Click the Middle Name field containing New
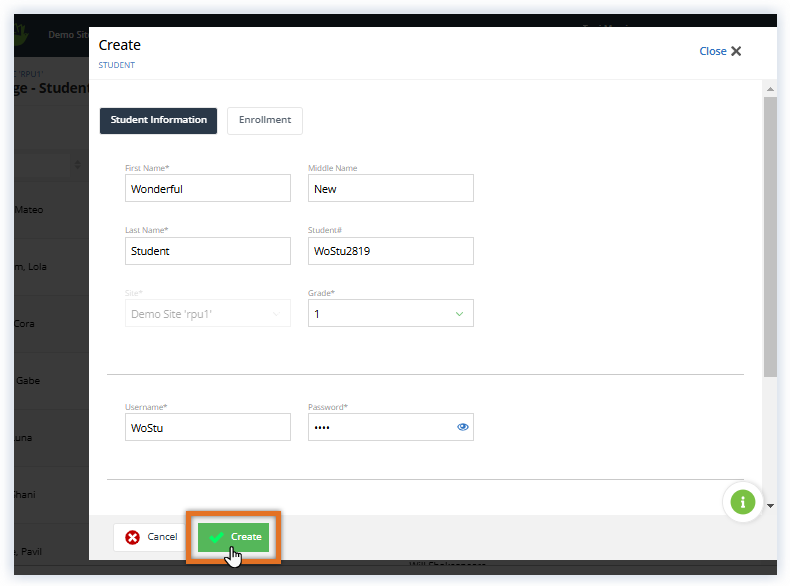This screenshot has height=586, width=790. [x=390, y=188]
